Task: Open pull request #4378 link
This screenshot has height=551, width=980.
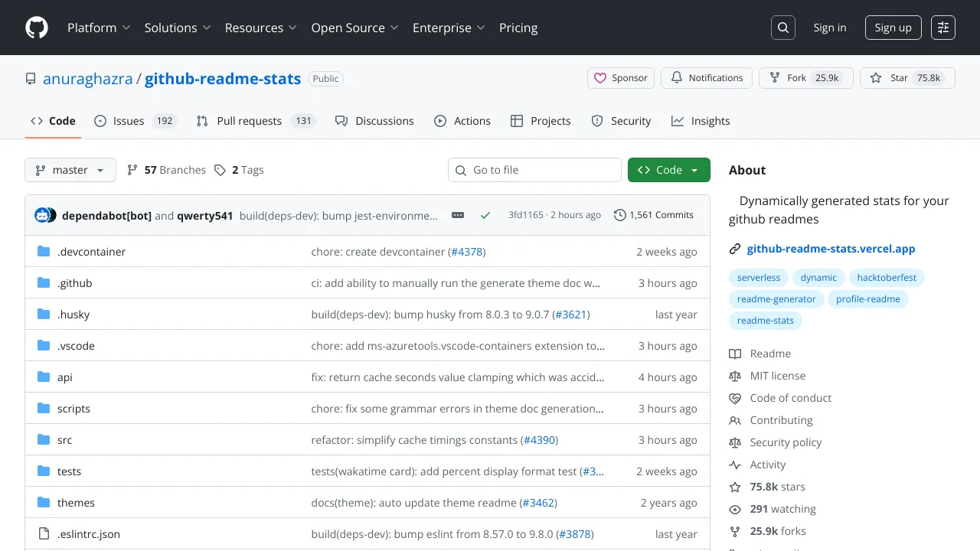Action: coord(466,251)
